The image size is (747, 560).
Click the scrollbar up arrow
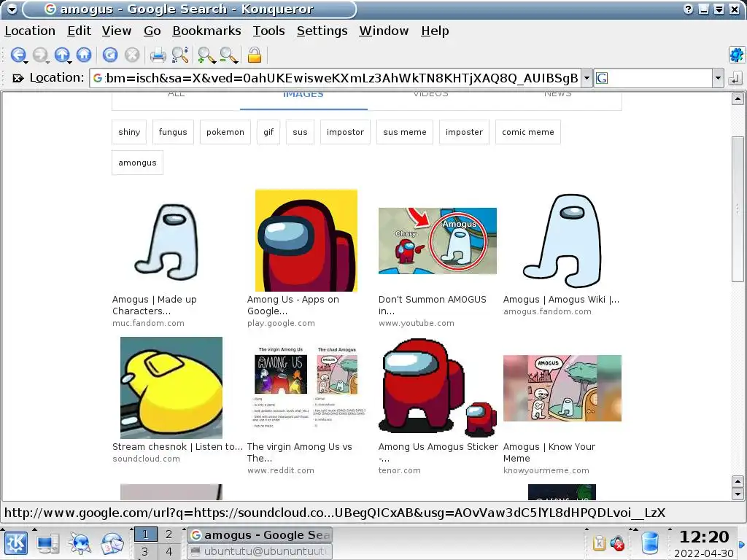pos(738,98)
